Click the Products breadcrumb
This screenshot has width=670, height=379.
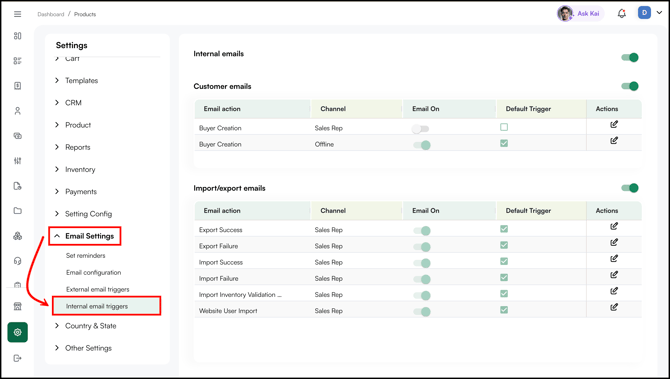(85, 14)
